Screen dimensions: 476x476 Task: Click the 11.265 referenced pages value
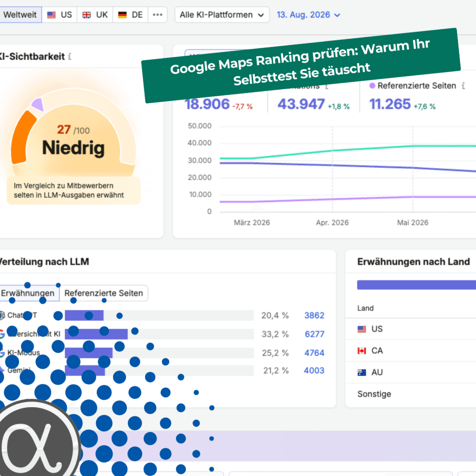click(x=390, y=104)
